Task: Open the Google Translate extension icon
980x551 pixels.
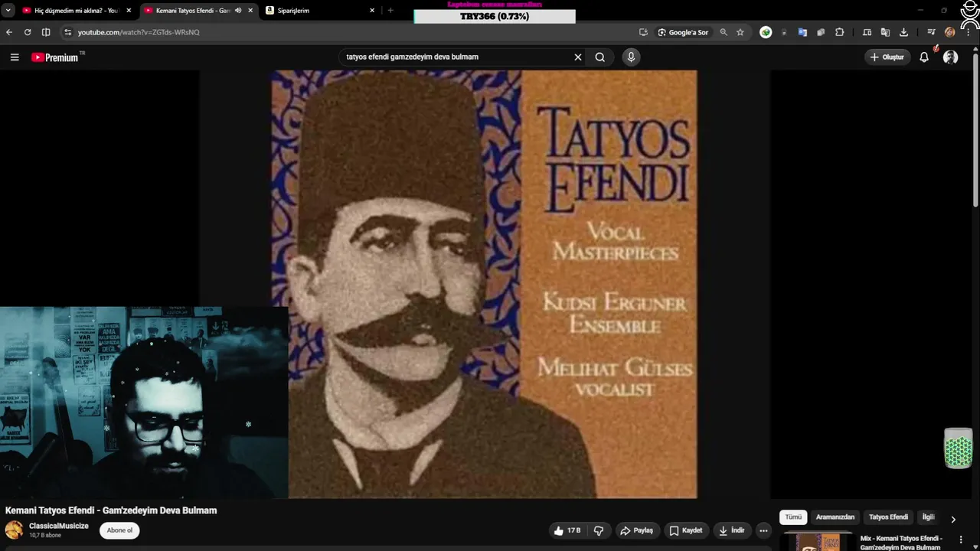Action: (x=802, y=32)
